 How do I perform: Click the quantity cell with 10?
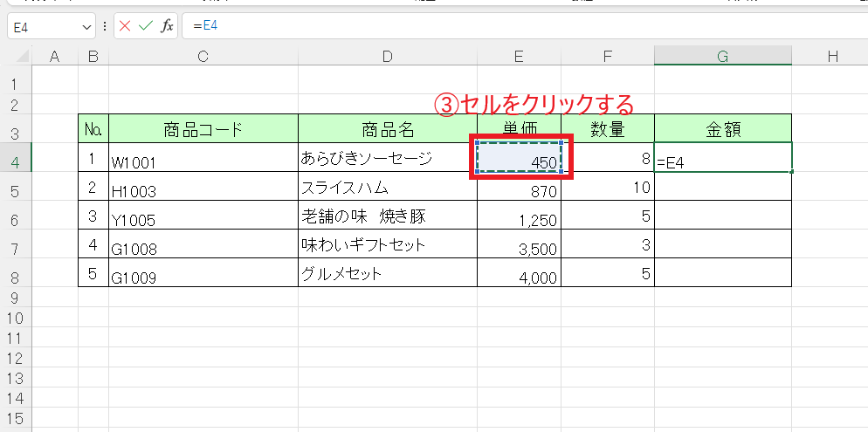pyautogui.click(x=608, y=186)
